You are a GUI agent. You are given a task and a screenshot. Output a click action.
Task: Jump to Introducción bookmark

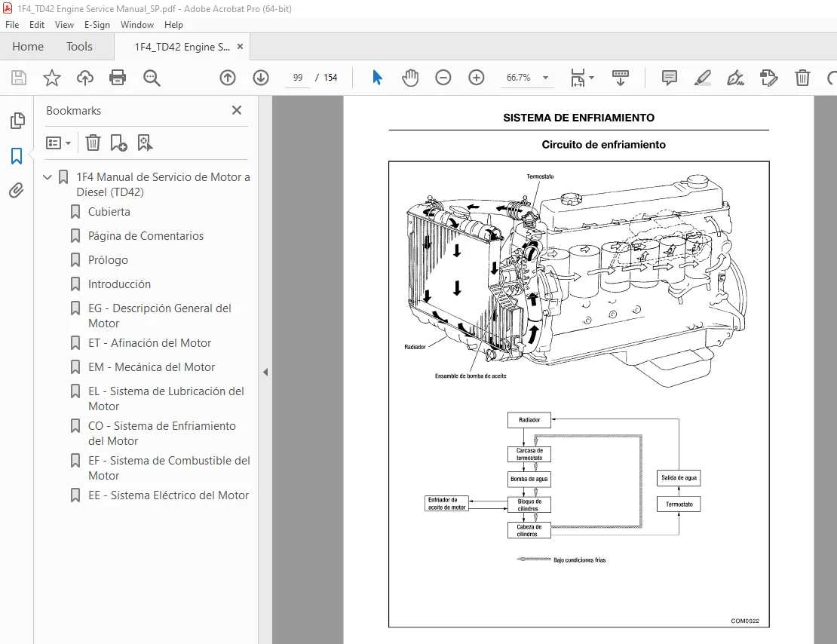pos(120,284)
